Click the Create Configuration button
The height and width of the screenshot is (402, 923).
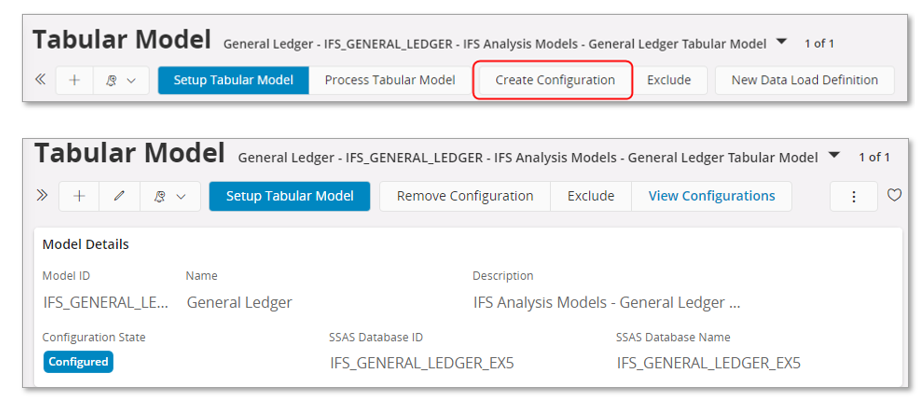pyautogui.click(x=554, y=80)
